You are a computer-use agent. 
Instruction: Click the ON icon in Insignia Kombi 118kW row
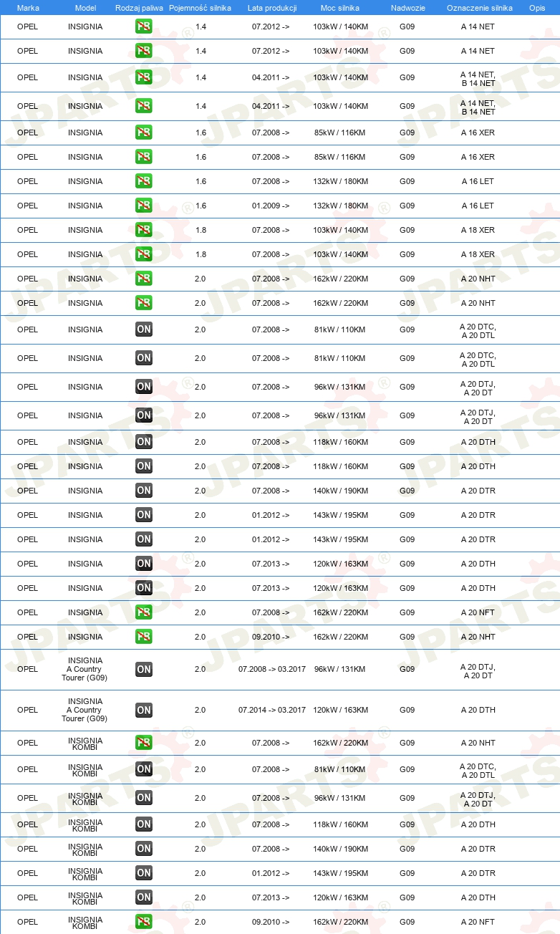click(144, 824)
